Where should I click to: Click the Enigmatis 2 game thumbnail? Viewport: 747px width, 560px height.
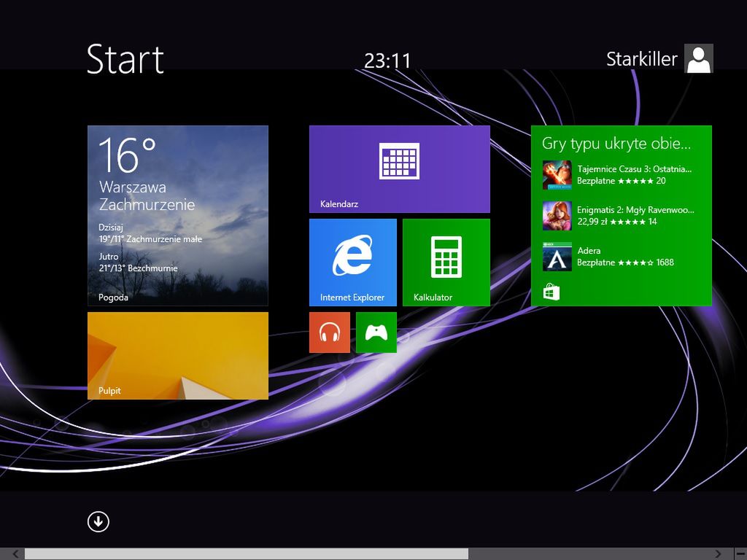[557, 216]
